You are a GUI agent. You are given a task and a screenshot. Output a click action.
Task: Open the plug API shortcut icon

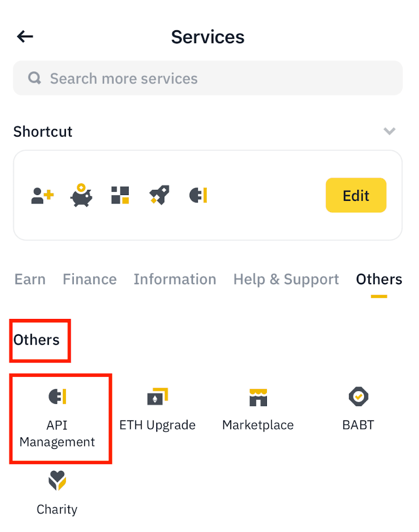point(198,196)
